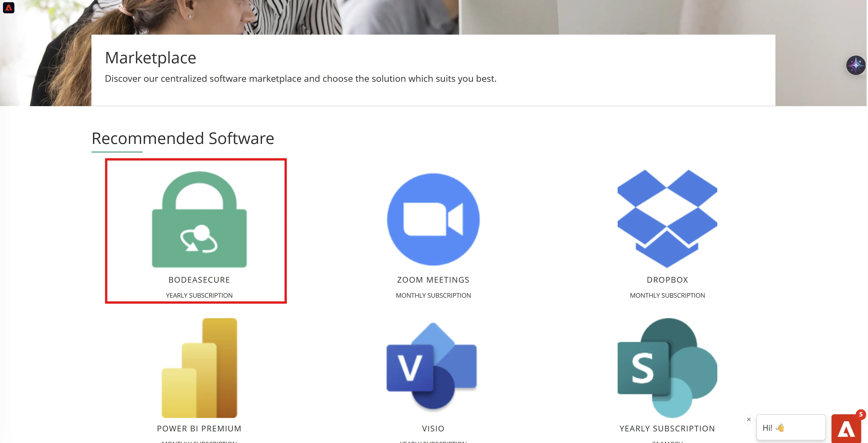
Task: Open the SharePoint logo icon
Action: pos(667,368)
